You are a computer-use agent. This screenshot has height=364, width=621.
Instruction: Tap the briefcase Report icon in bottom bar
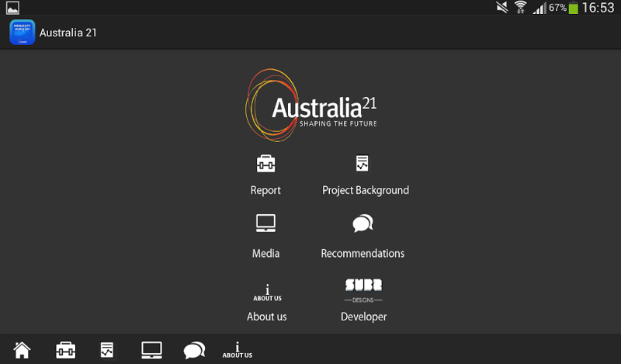(65, 350)
